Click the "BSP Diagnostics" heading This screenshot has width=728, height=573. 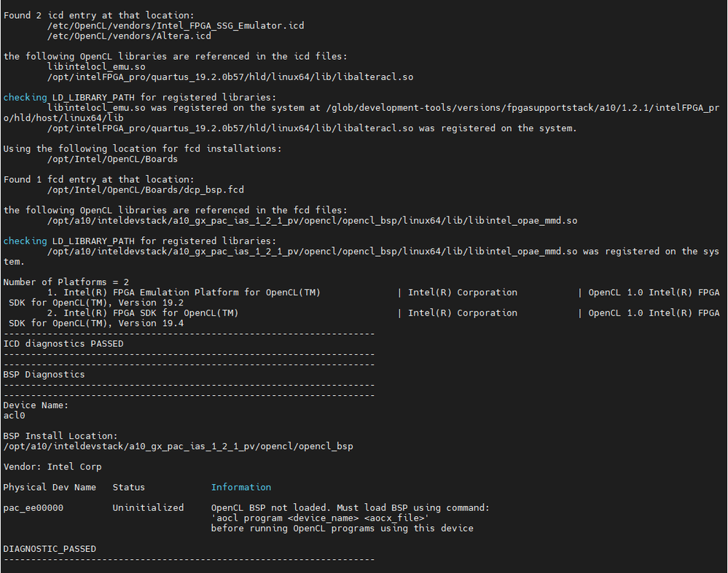[44, 375]
